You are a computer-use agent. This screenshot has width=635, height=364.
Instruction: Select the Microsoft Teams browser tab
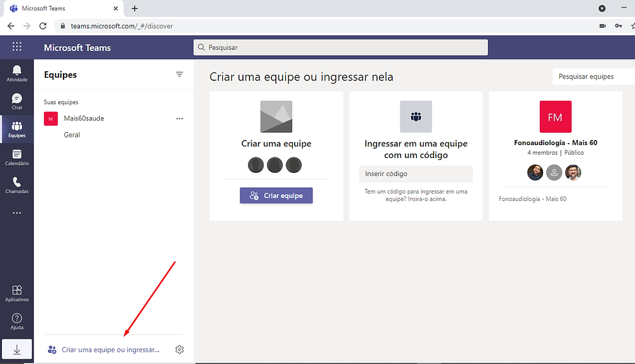coord(62,8)
